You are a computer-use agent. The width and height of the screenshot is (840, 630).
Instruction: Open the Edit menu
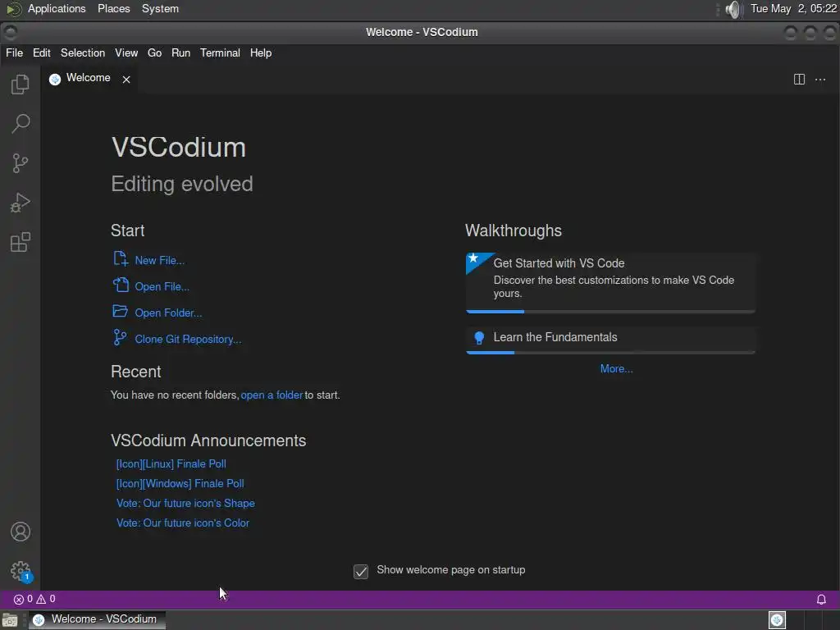point(41,53)
